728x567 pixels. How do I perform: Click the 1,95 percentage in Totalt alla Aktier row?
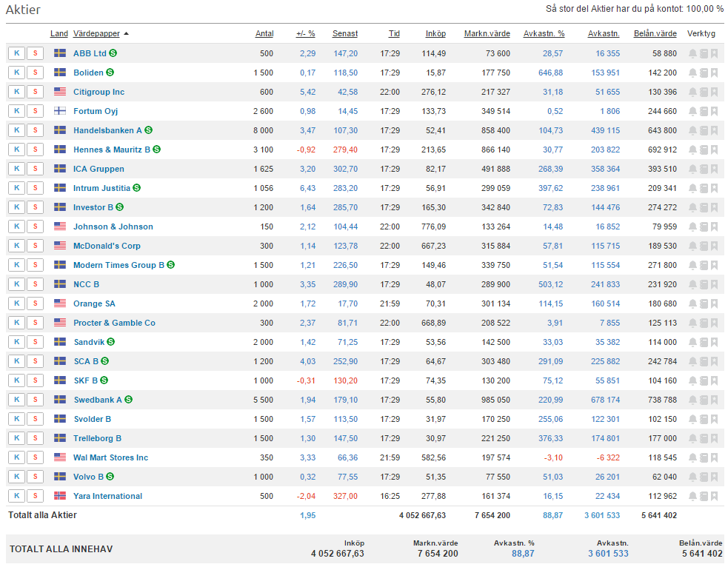308,515
